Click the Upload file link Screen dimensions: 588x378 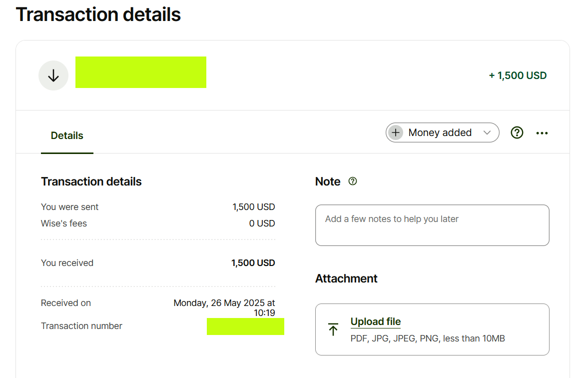click(x=376, y=321)
